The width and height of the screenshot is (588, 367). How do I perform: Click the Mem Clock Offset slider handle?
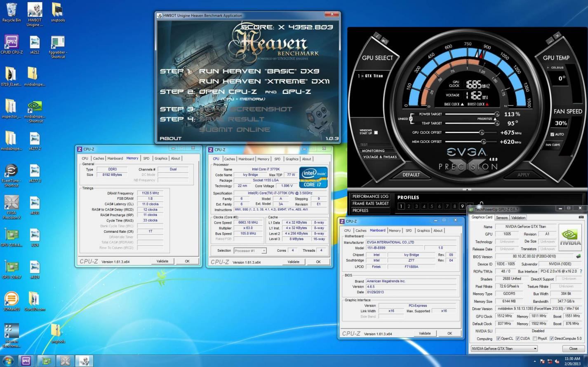pyautogui.click(x=484, y=142)
